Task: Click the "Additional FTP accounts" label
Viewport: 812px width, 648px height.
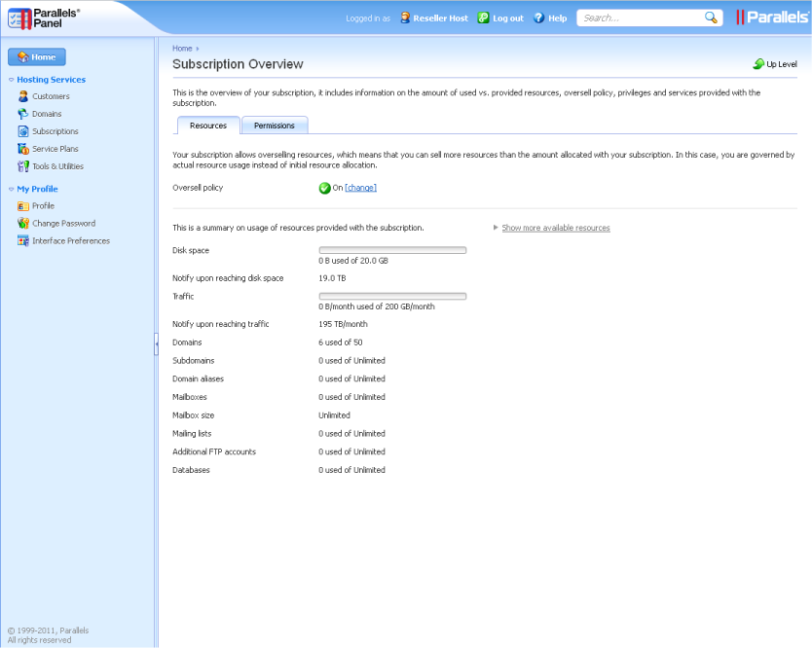Action: [x=214, y=451]
